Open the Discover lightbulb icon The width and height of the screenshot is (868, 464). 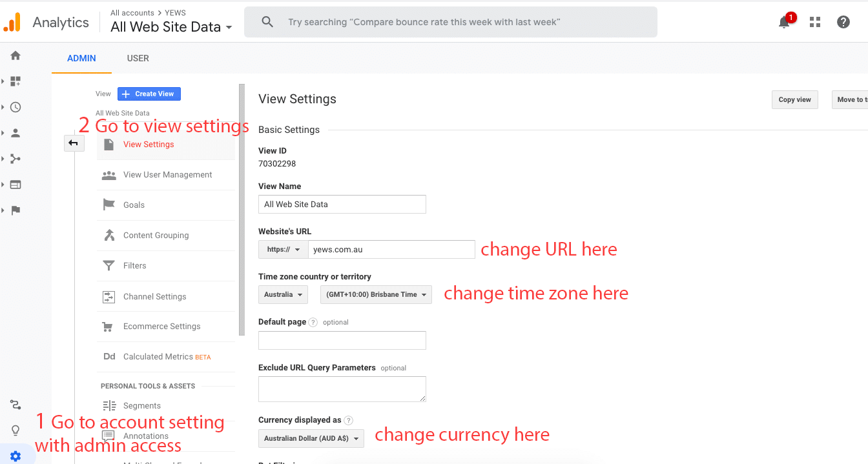(x=15, y=430)
